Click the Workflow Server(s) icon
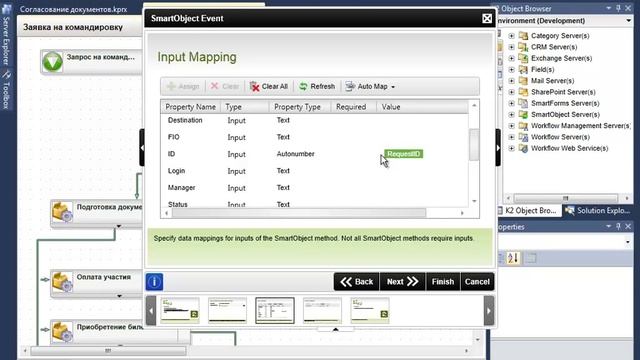640x360 pixels. (x=523, y=137)
